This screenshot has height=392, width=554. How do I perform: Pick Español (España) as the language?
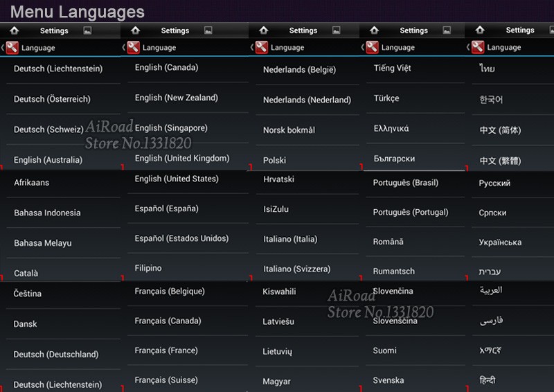(167, 208)
